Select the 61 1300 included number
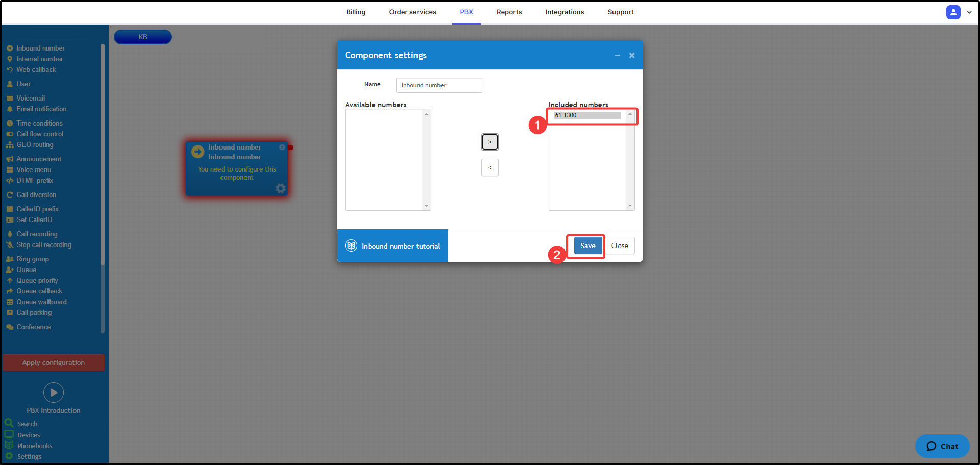 587,115
